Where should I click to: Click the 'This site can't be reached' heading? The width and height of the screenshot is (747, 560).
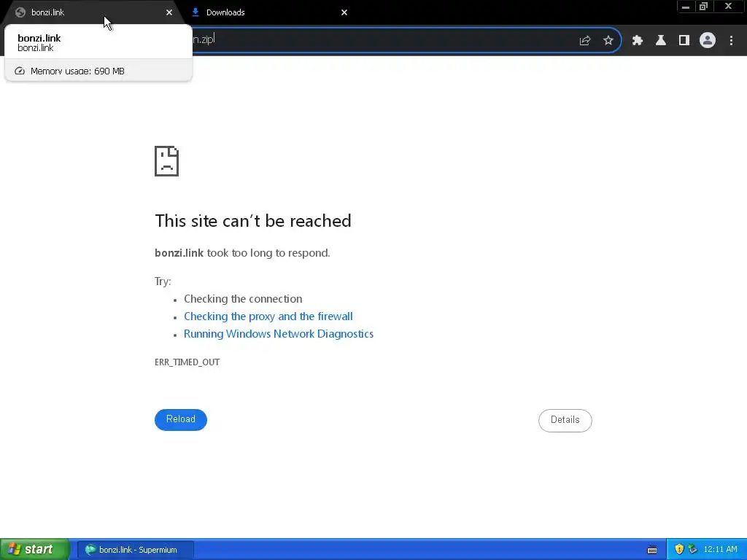point(253,220)
